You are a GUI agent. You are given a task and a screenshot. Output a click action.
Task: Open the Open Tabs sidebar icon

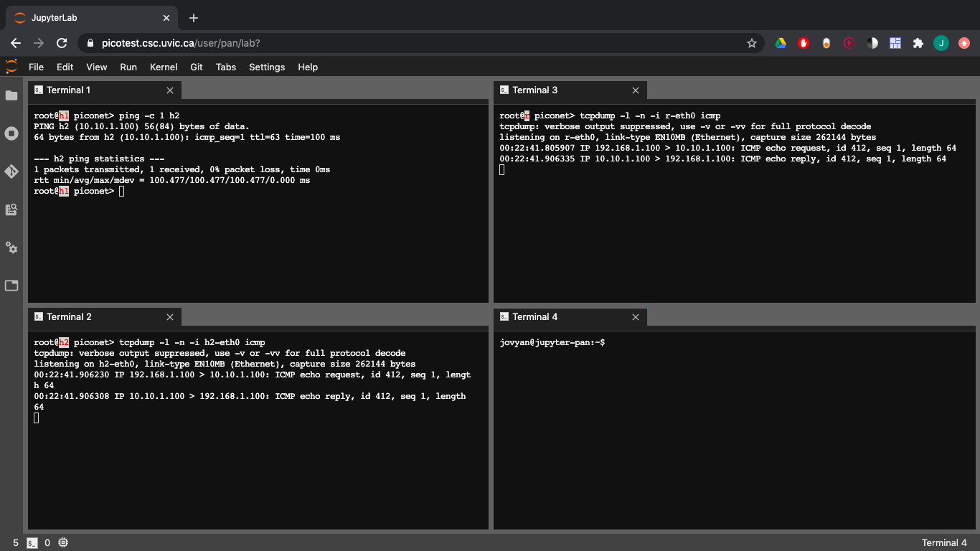pos(11,286)
